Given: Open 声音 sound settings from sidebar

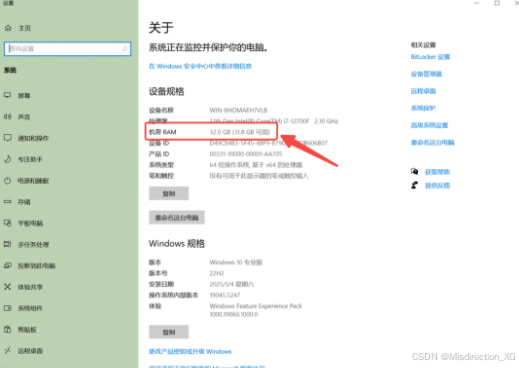Looking at the screenshot, I should (24, 117).
